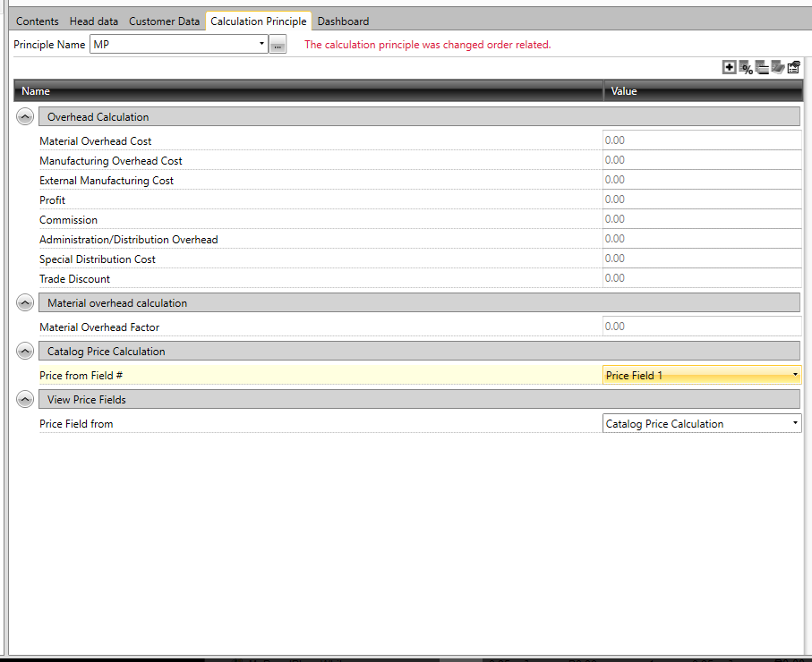Screen dimensions: 812x662
Task: Go to the Customer Data tab
Action: tap(164, 21)
